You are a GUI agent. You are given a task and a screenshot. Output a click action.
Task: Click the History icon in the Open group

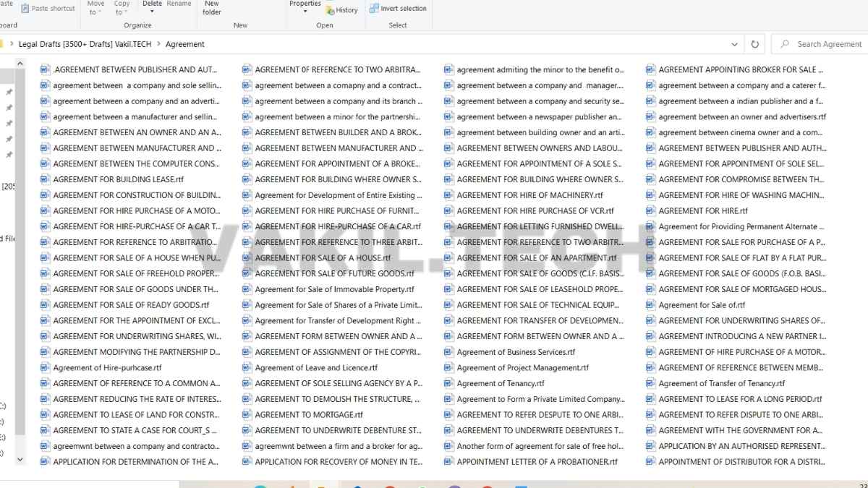pyautogui.click(x=331, y=10)
